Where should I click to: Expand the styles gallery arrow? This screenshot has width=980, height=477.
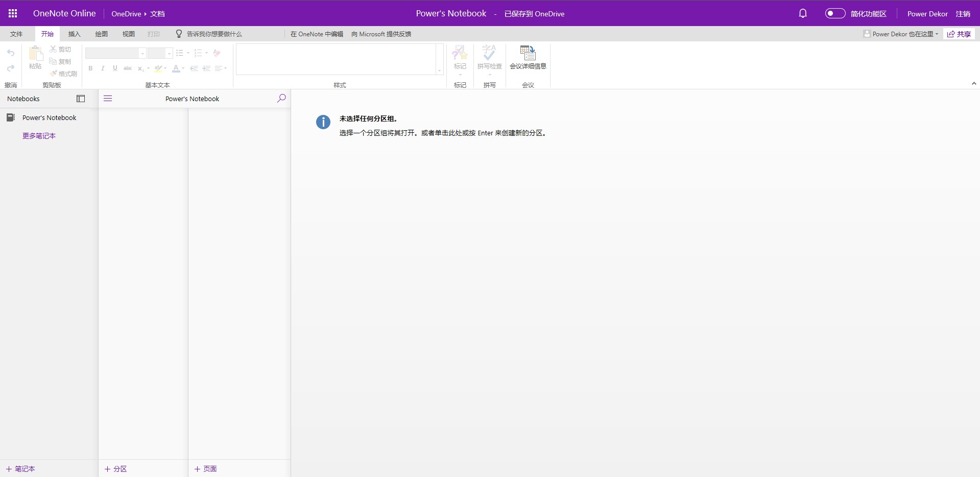439,70
